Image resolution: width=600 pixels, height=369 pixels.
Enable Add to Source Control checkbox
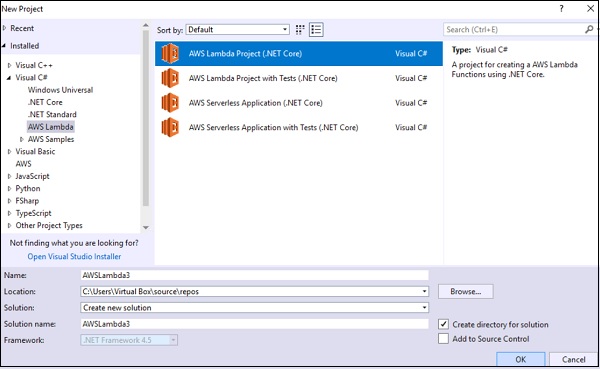(443, 339)
